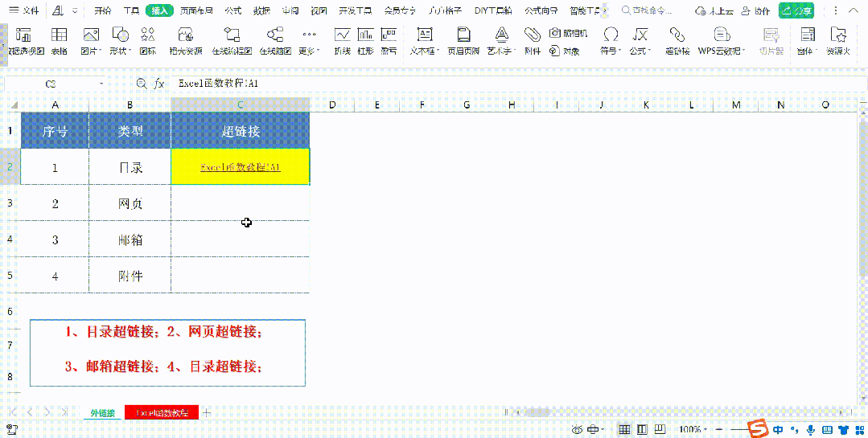Toggle eye protection mode icon
The width and height of the screenshot is (868, 438).
click(x=578, y=429)
